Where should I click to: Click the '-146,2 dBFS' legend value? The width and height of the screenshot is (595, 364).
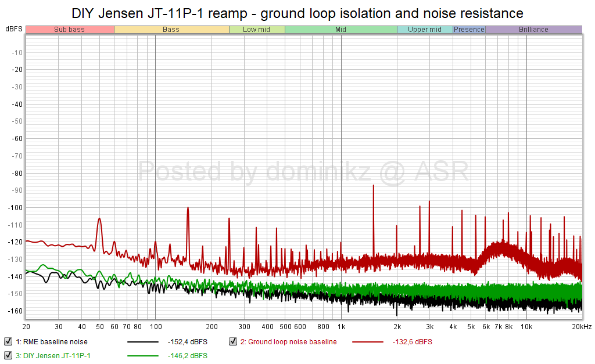(188, 356)
